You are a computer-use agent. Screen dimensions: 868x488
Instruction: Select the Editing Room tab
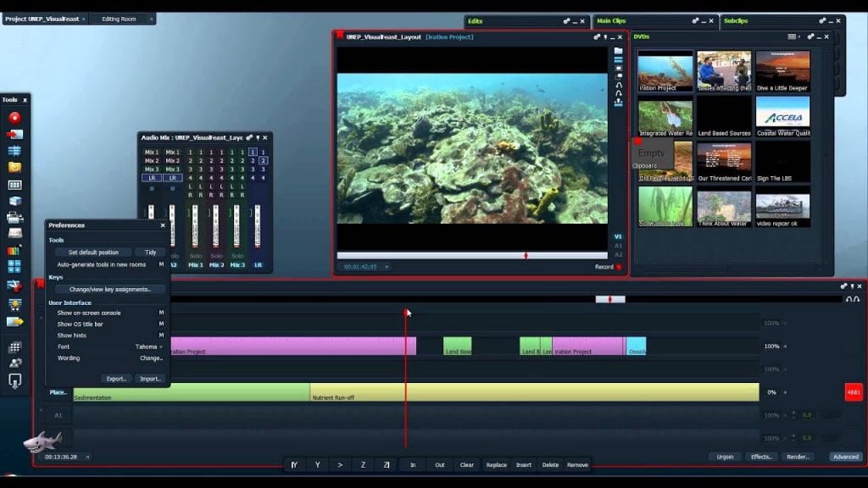coord(119,19)
